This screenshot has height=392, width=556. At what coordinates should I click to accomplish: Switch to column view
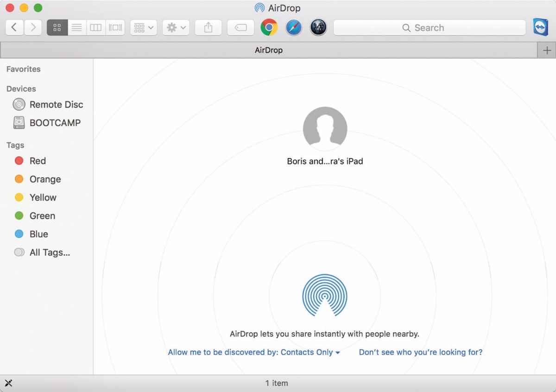pos(96,27)
